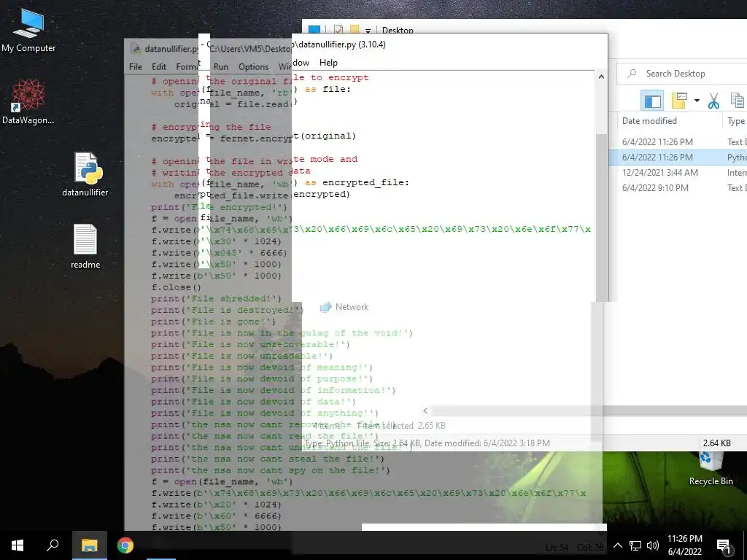Open the Options menu in IDLE editor
The image size is (747, 560).
[253, 66]
